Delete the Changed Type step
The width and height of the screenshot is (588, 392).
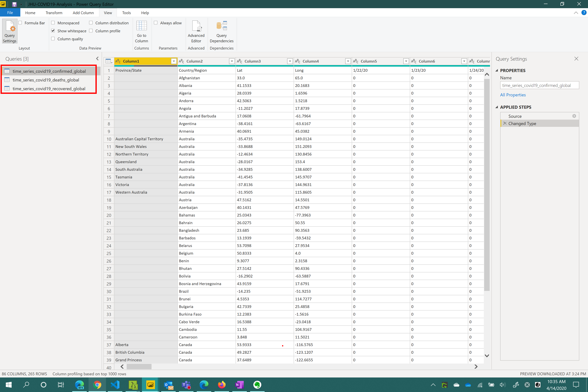coord(505,123)
